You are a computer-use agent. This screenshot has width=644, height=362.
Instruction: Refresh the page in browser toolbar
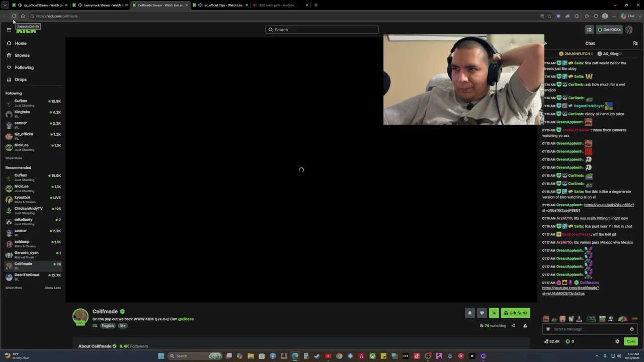14,16
